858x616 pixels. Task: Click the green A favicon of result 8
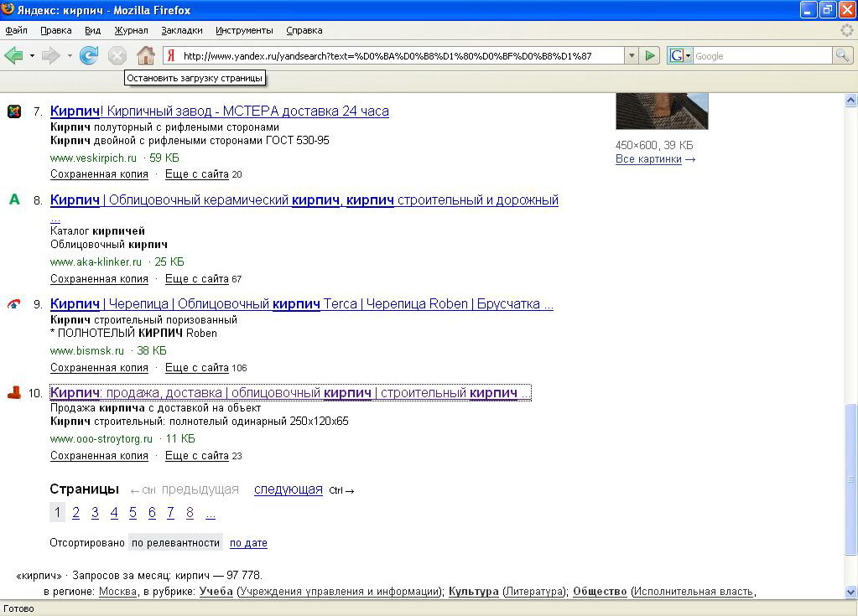(14, 199)
